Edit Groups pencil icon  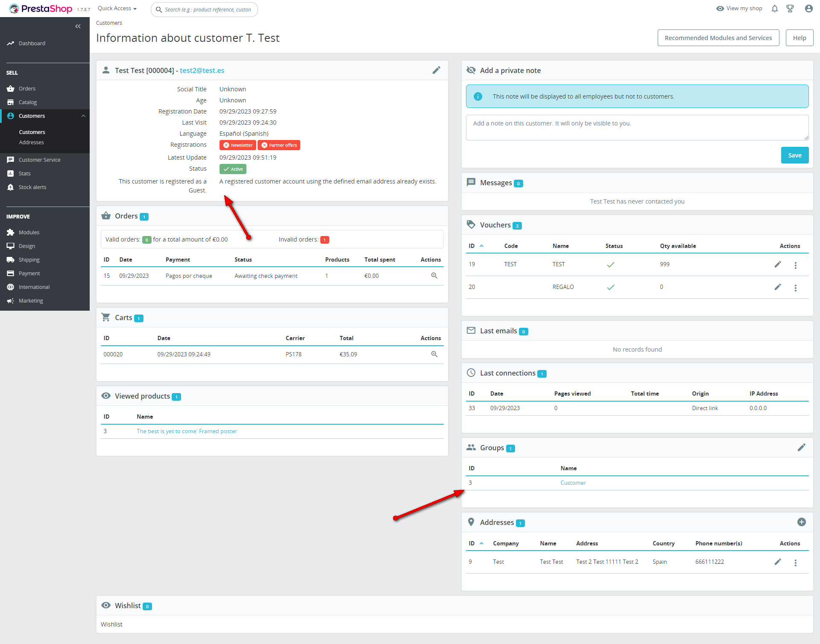801,447
